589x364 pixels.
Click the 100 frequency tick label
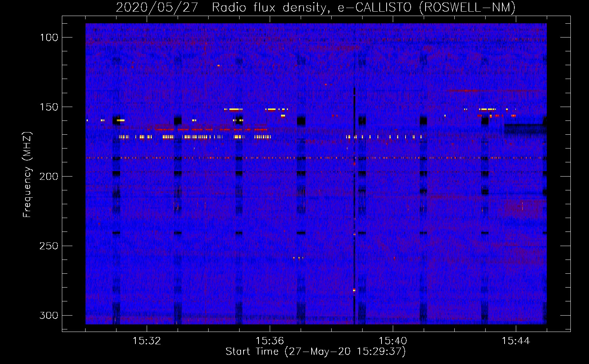coord(49,37)
